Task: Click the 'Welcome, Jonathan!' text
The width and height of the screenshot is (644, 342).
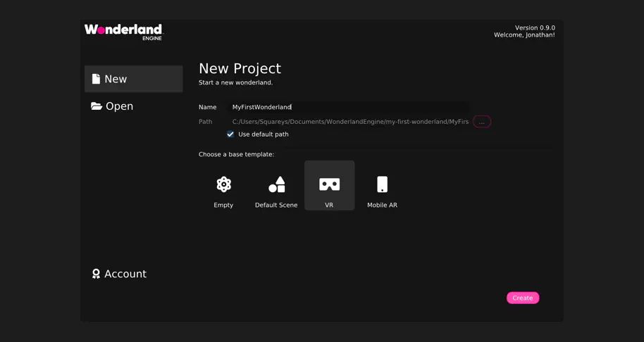Action: (x=524, y=35)
